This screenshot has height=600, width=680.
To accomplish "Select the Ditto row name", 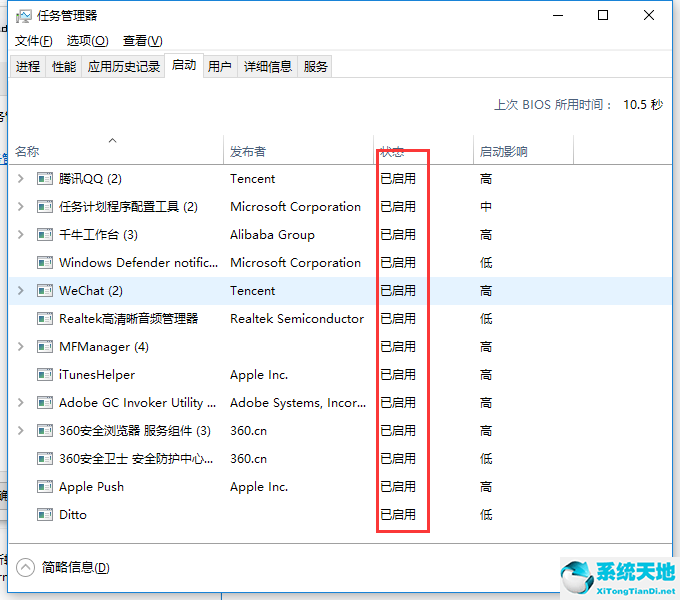I will (x=73, y=515).
